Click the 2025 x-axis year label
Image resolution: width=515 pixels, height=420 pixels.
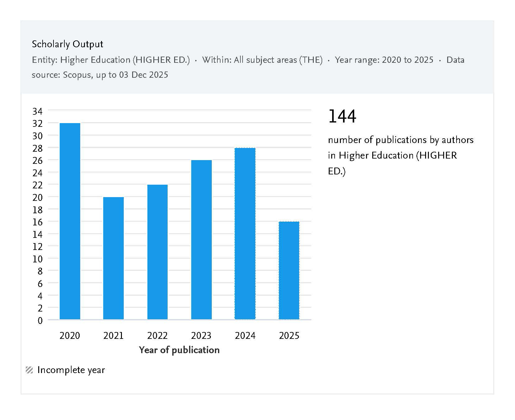pos(289,336)
